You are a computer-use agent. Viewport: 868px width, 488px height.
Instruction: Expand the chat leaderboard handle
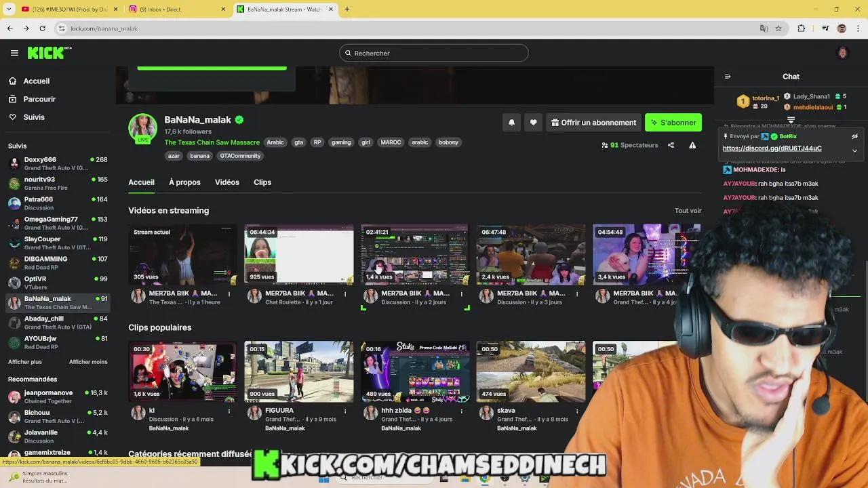coord(791,120)
